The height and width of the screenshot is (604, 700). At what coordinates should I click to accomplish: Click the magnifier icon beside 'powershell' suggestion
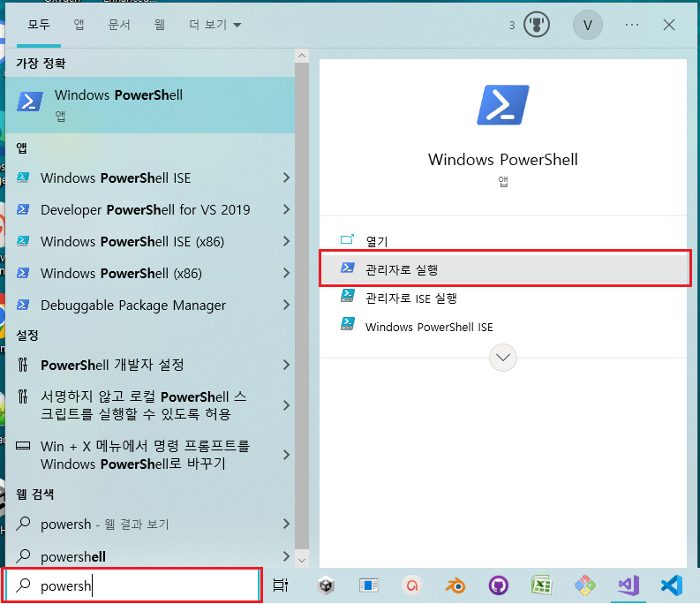[x=23, y=556]
